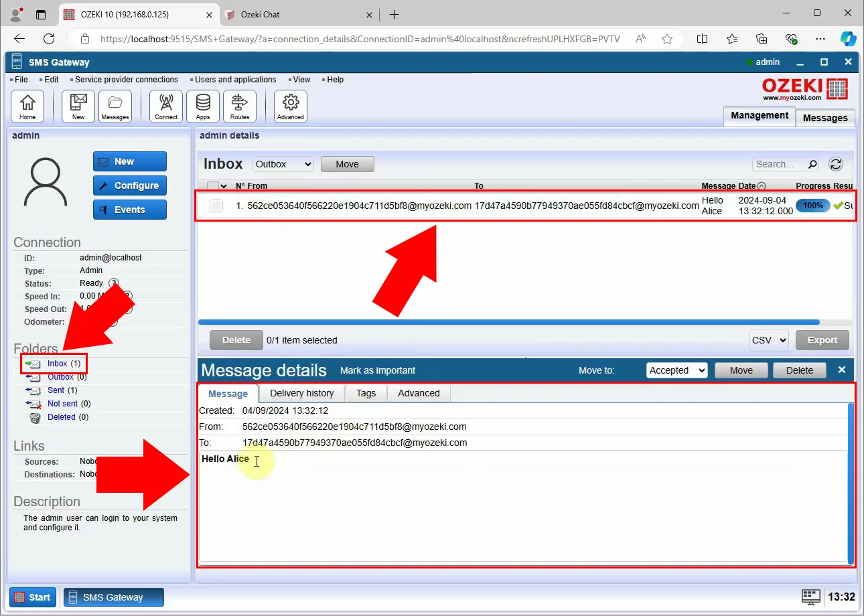Click the horizontal list scrollbar
This screenshot has height=616, width=864.
coord(509,322)
